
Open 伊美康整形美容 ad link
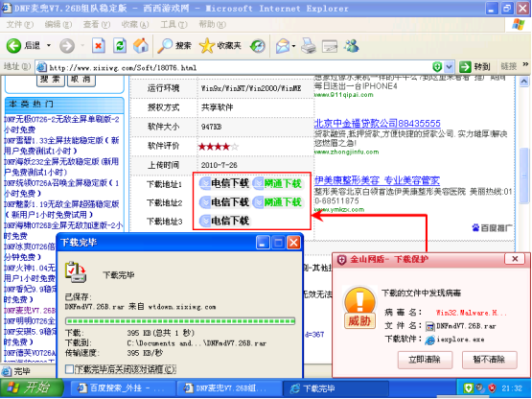pos(377,180)
